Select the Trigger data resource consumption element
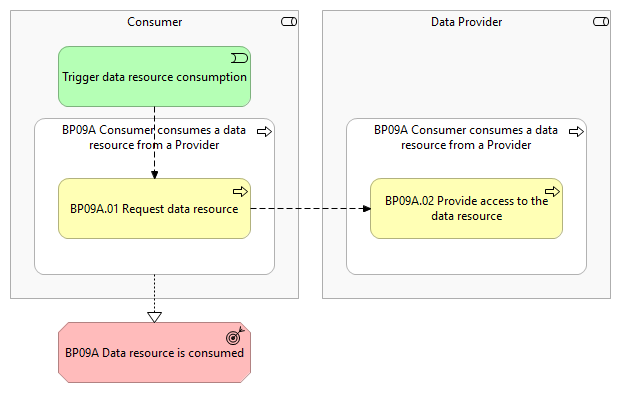Viewport: 621px width, 393px height. 154,76
